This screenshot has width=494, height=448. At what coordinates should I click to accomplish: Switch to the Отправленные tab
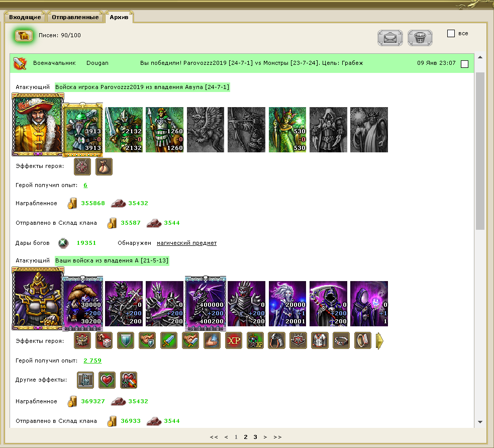tap(75, 17)
